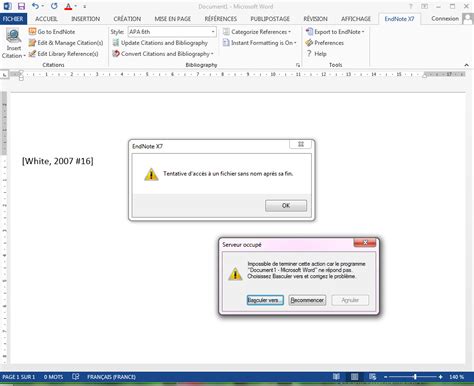Switch to the MISE EN PAGE tab
Screen dimensions: 474x386
point(172,19)
